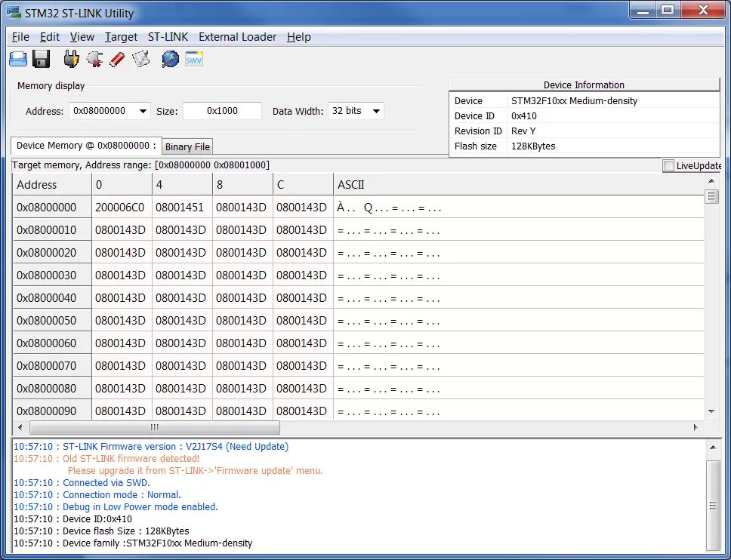Click the memory table scroll up arrow
Screen dimensions: 731x560
711,181
